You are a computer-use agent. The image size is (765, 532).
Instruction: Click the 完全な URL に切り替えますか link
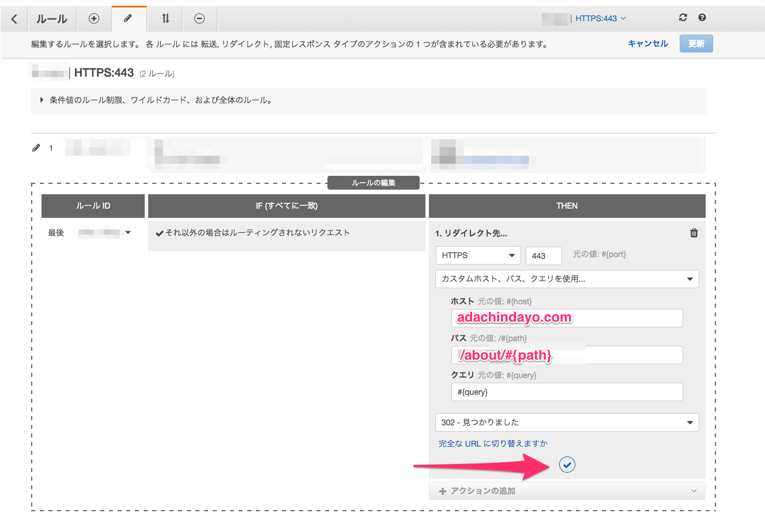point(493,444)
